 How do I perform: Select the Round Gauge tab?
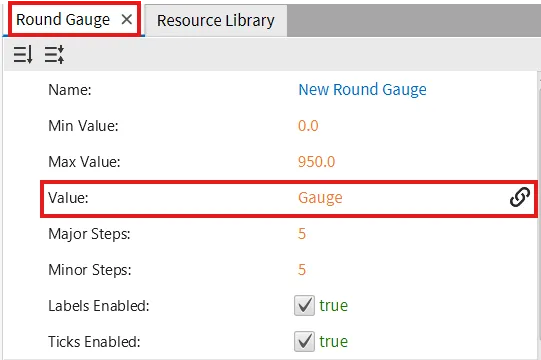(63, 19)
